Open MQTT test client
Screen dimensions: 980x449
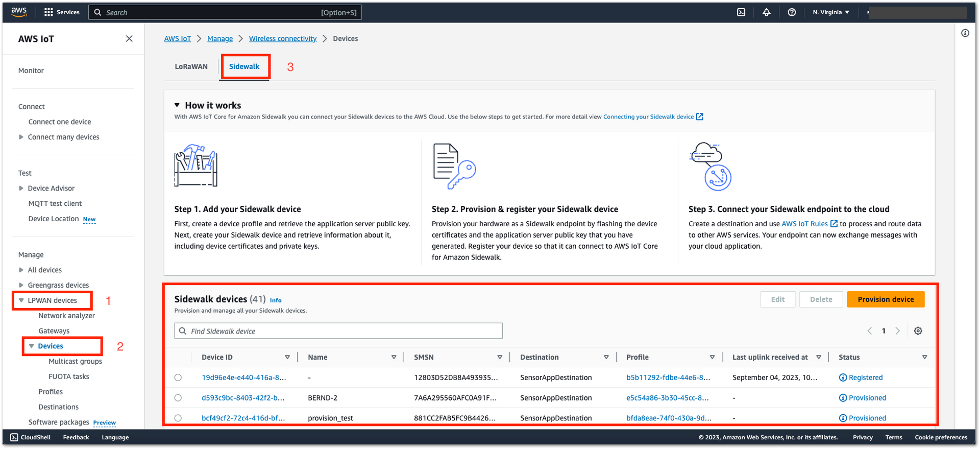(x=55, y=203)
